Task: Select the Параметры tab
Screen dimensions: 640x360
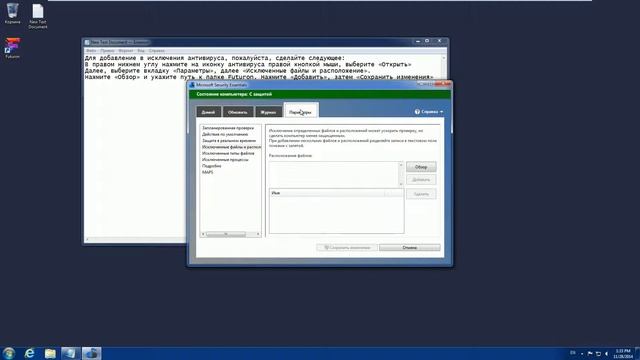Action: (x=301, y=111)
